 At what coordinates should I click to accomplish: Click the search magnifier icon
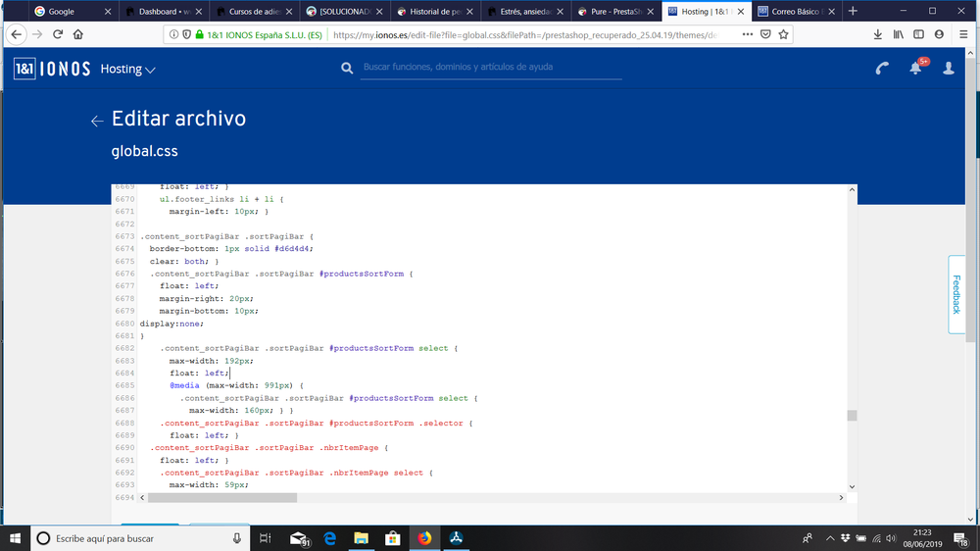[x=347, y=69]
